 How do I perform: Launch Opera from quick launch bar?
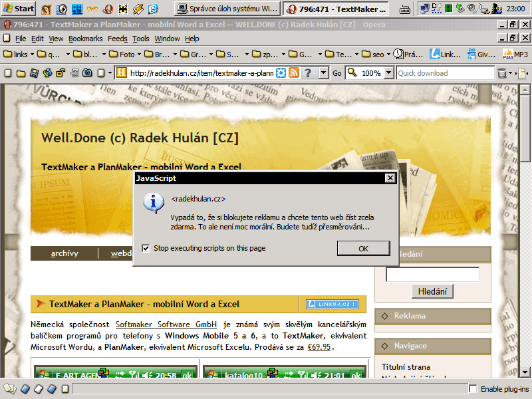[108, 9]
